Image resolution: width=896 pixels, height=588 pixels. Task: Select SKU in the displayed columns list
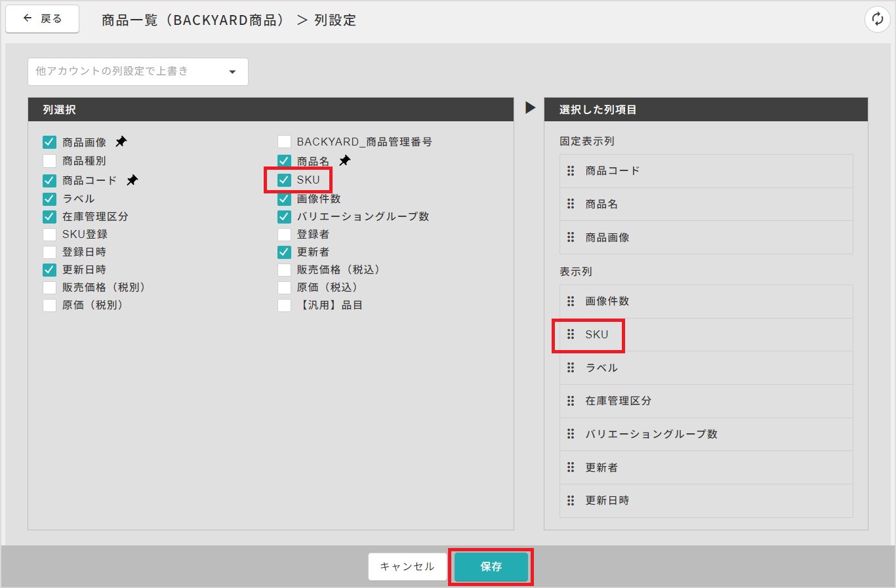click(x=706, y=334)
